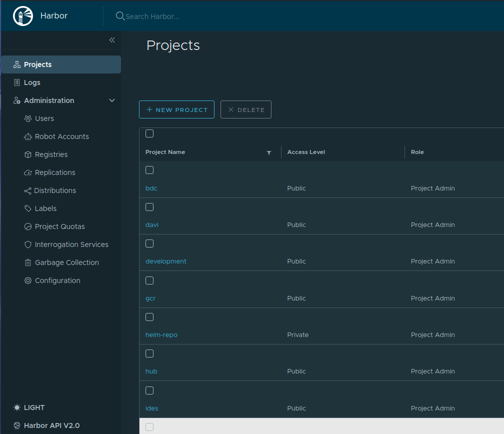Click the LIGHT theme sun icon
Screen dimensions: 504x434
(16, 407)
